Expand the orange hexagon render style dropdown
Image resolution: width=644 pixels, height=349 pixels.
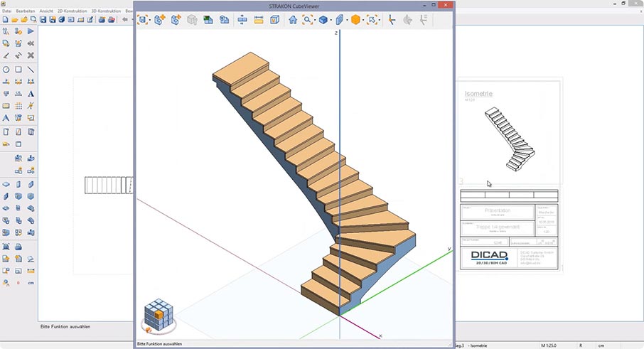(x=364, y=20)
